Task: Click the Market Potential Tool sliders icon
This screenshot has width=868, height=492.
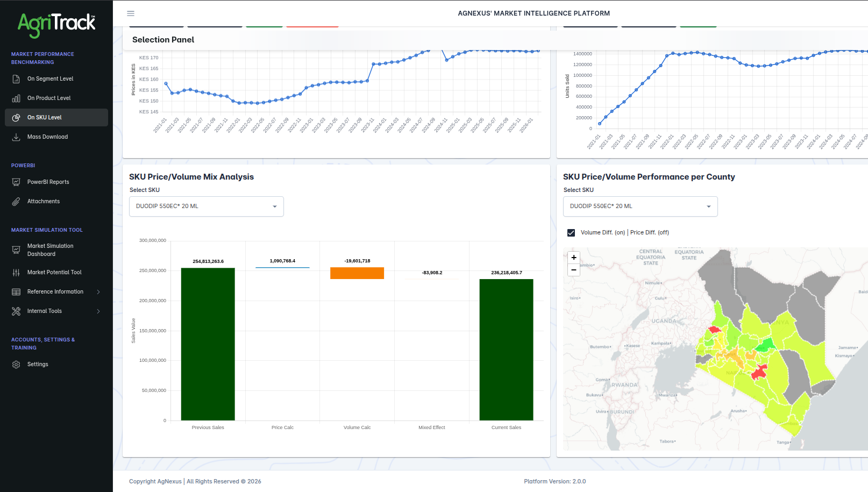Action: coord(16,273)
